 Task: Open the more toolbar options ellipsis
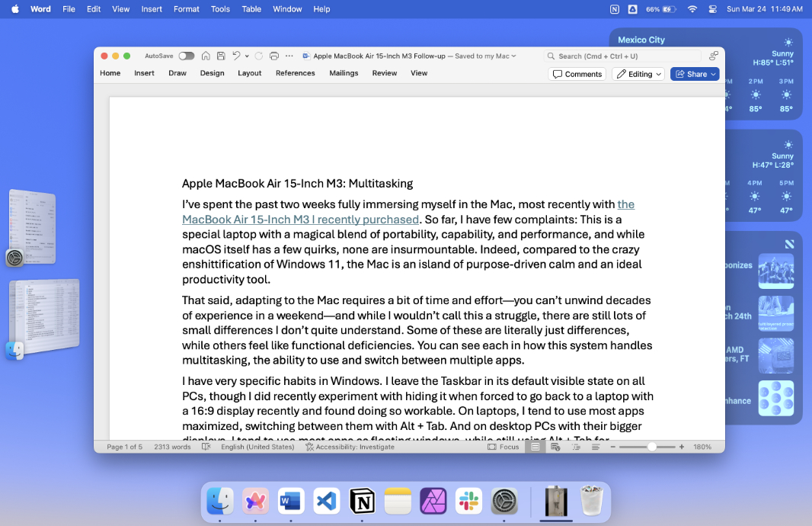pyautogui.click(x=289, y=56)
